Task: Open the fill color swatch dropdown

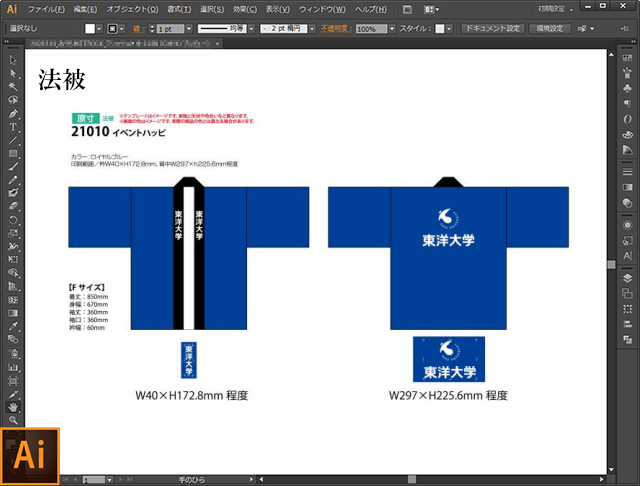Action: (x=99, y=29)
